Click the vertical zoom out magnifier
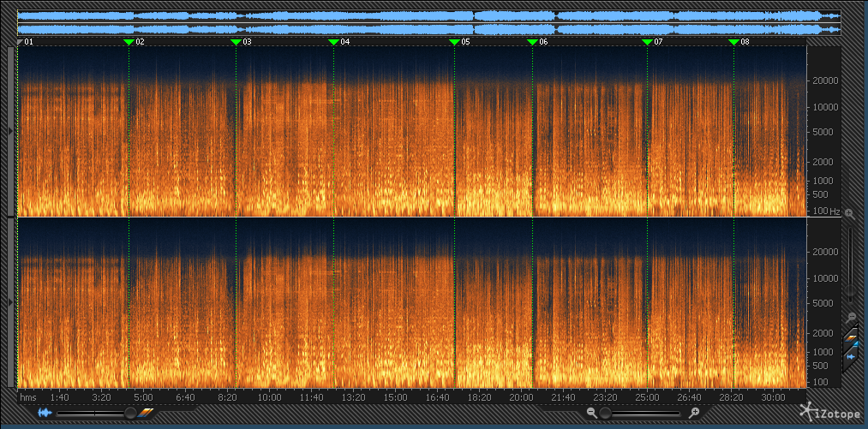Screen dimensions: 868x429 (849, 316)
